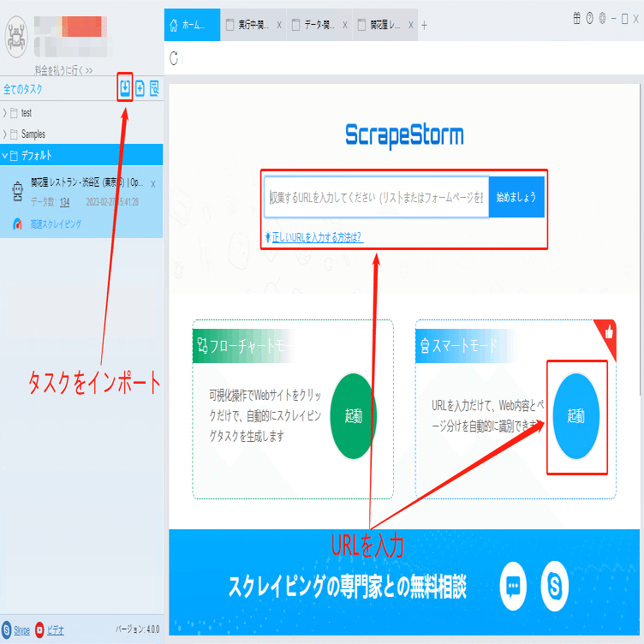
Task: Click the フローチャートモード card header
Action: 243,346
